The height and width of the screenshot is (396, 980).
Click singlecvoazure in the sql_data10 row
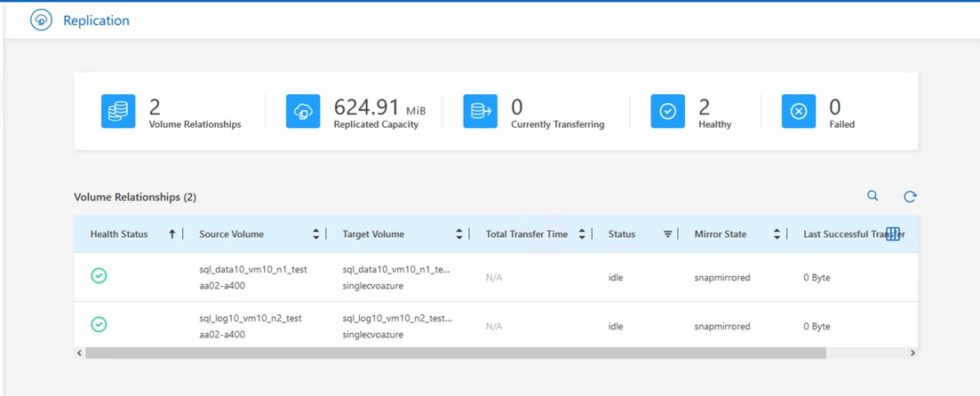372,285
